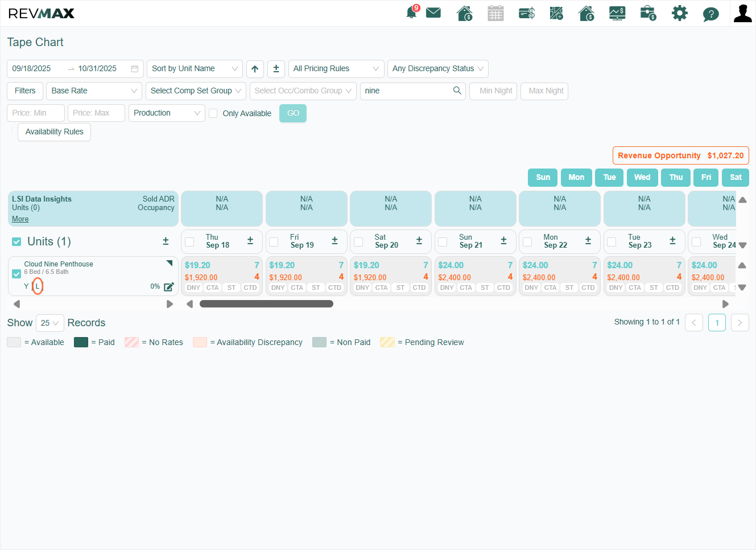Uncheck the Cloud Nine Penthouse checkbox
This screenshot has width=756, height=550.
17,274
